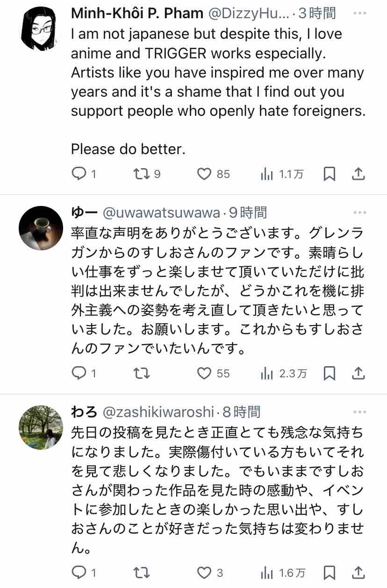The height and width of the screenshot is (588, 387).
Task: Share the tweet by @uwawatsuwawa
Action: (358, 373)
